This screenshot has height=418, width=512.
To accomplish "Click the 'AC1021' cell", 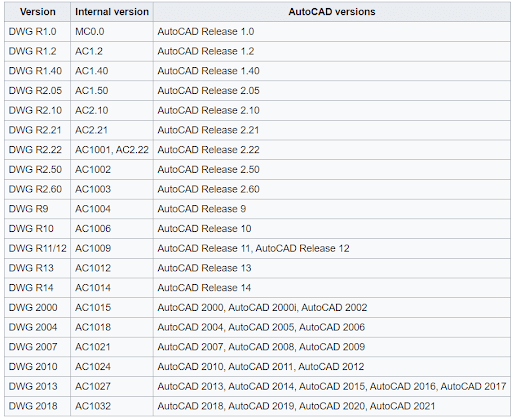I will pyautogui.click(x=112, y=347).
